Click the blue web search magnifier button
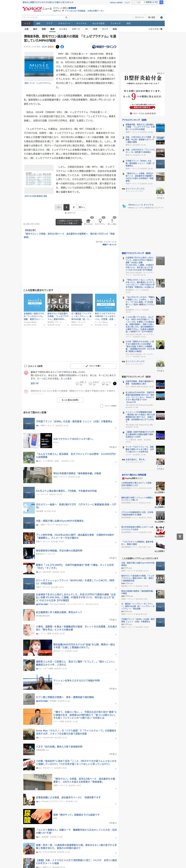 (161, 2)
